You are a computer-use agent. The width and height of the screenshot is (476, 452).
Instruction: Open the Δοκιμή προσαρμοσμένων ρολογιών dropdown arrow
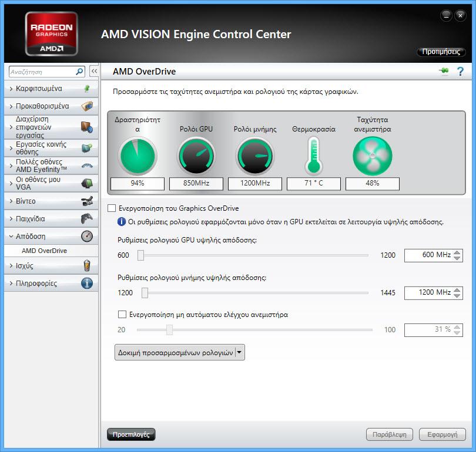tap(240, 352)
